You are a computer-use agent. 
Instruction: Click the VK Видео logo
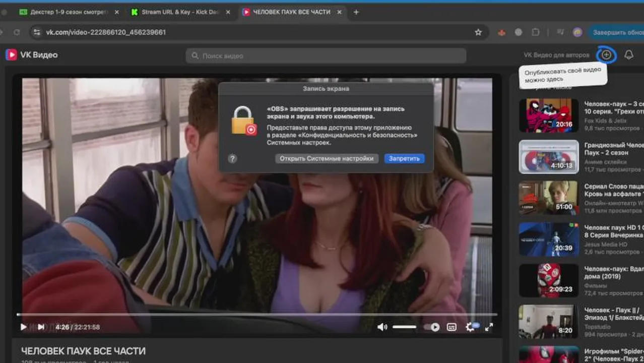(x=32, y=54)
